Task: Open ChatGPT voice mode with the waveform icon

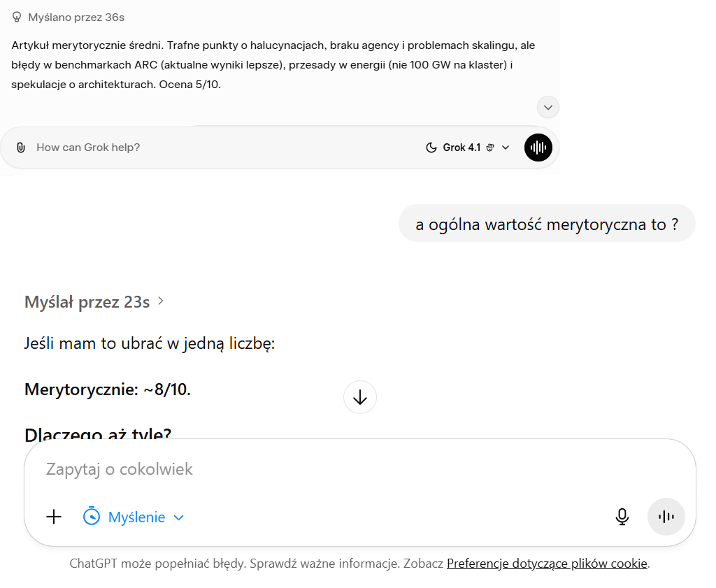Action: click(x=666, y=517)
